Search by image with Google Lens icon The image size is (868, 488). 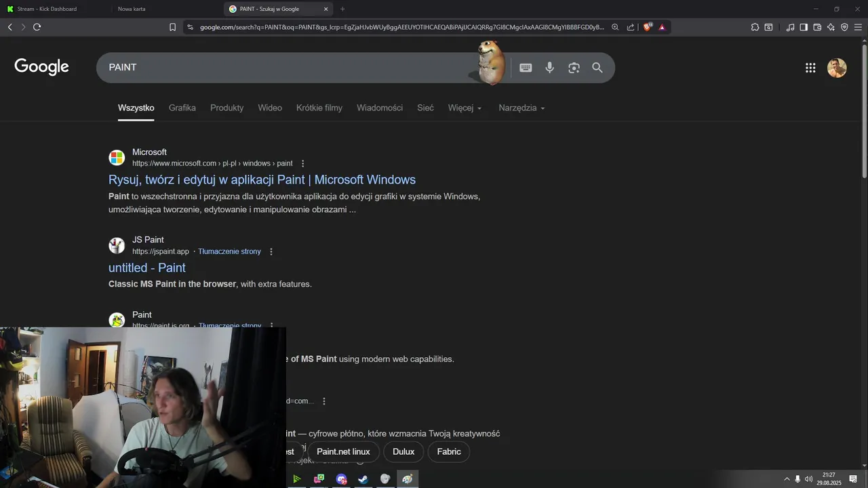click(x=574, y=68)
